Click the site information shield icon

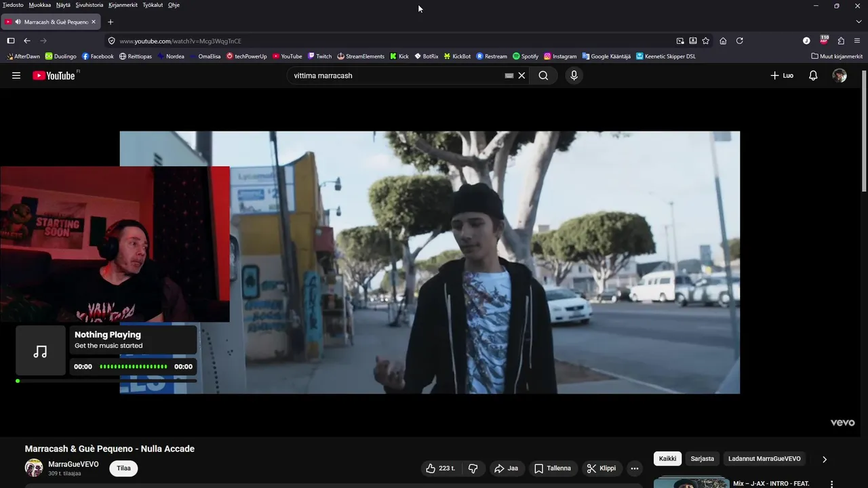112,41
